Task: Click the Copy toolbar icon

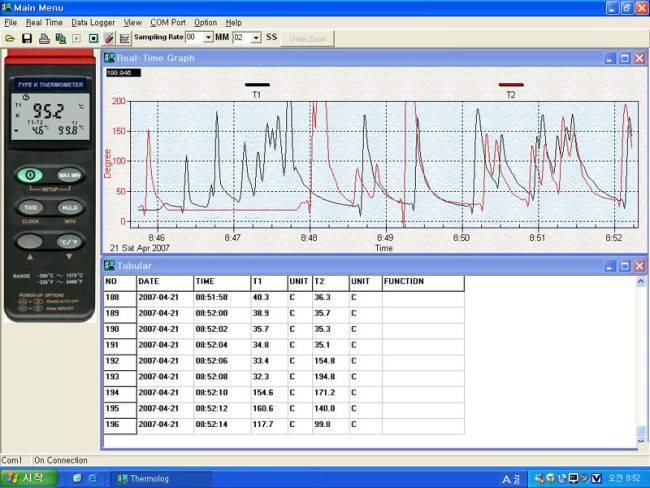Action: pos(60,38)
